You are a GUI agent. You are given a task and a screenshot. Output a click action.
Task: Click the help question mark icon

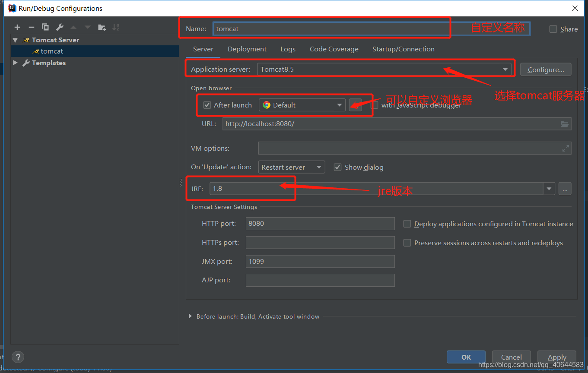[18, 357]
